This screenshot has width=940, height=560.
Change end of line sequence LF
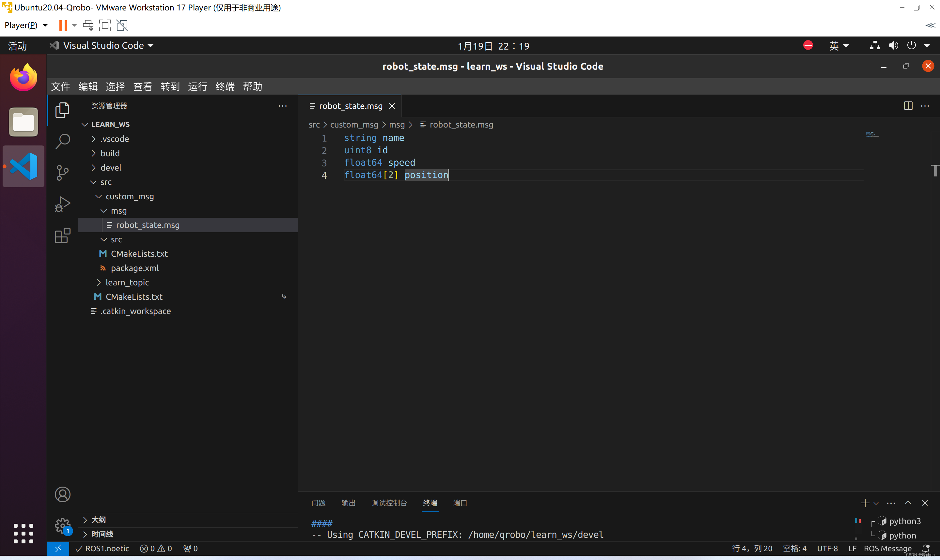[852, 548]
